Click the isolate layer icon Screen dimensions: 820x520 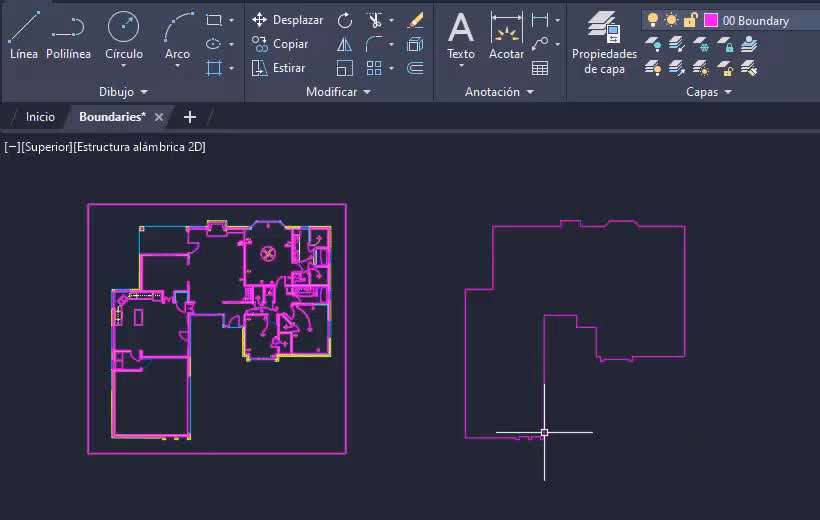coord(676,44)
